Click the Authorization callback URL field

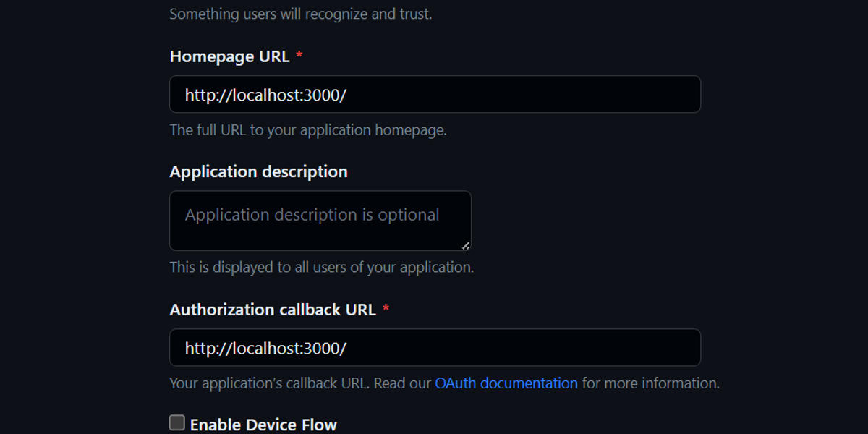(434, 347)
